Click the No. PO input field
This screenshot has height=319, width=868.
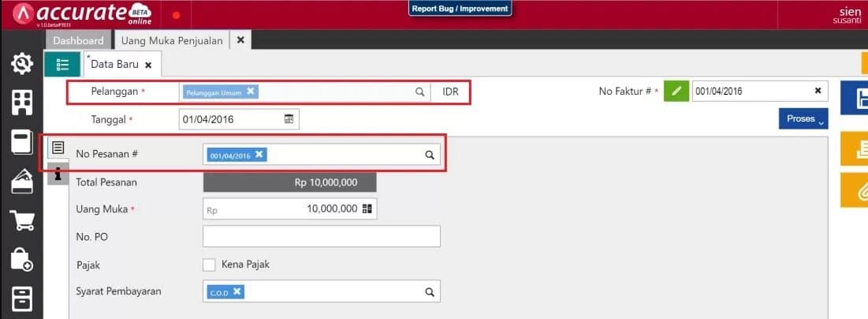point(321,236)
